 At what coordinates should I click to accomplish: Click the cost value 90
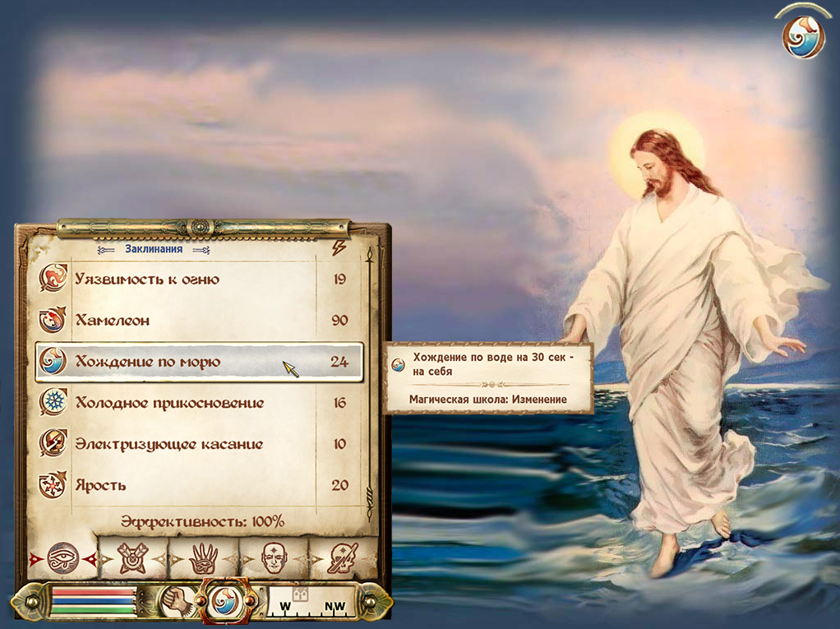click(x=339, y=321)
